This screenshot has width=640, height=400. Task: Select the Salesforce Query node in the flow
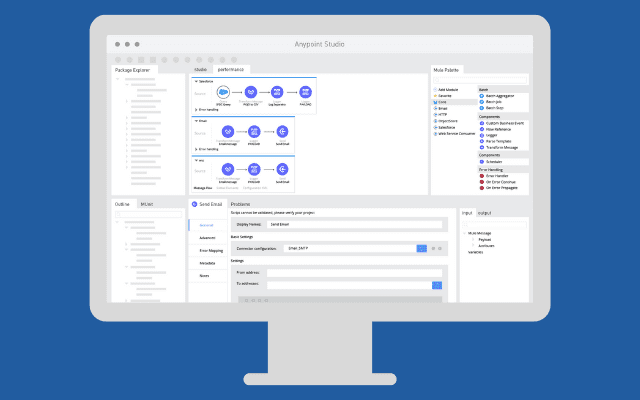point(223,92)
